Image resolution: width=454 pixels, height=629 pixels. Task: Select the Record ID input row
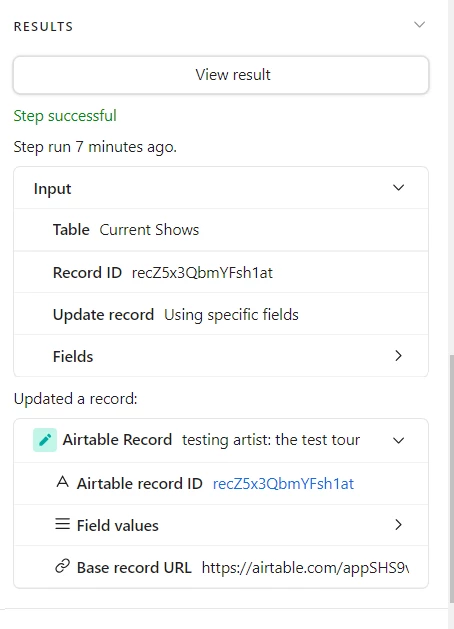pos(221,272)
